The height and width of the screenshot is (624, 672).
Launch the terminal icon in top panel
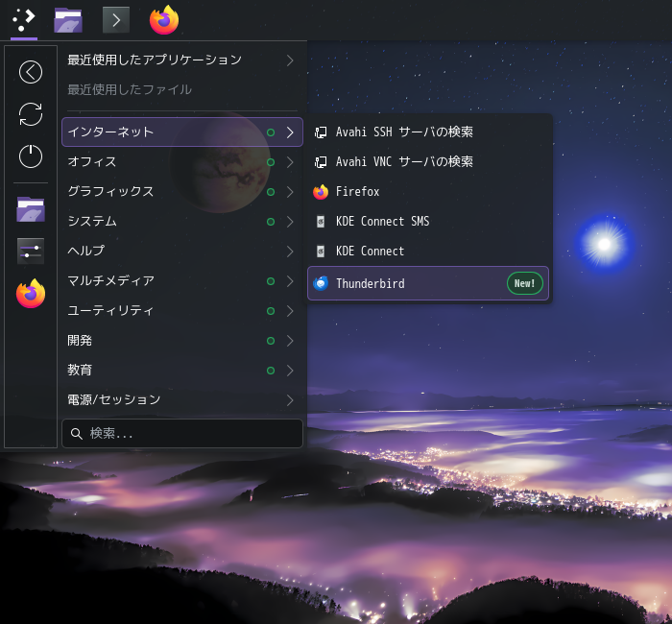pyautogui.click(x=116, y=20)
